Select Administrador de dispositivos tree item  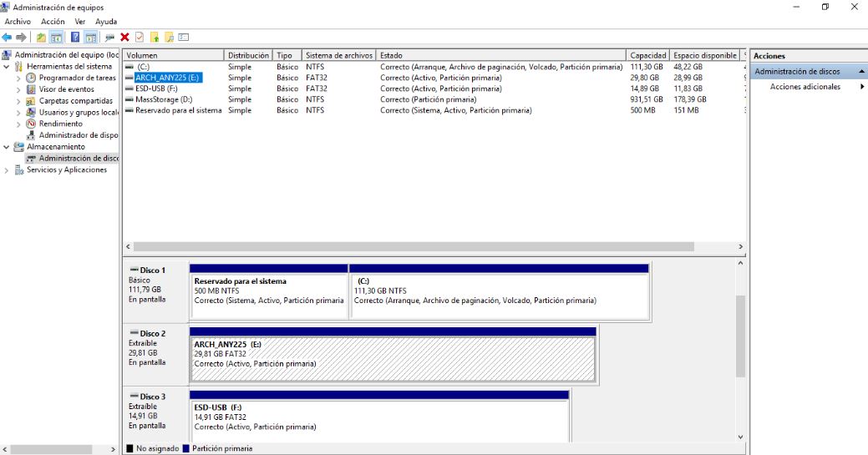point(78,135)
